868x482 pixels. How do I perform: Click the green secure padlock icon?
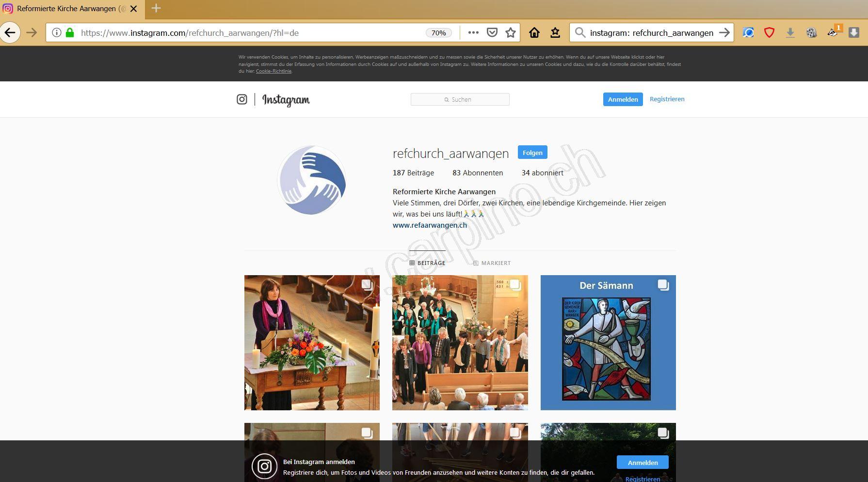pyautogui.click(x=70, y=32)
